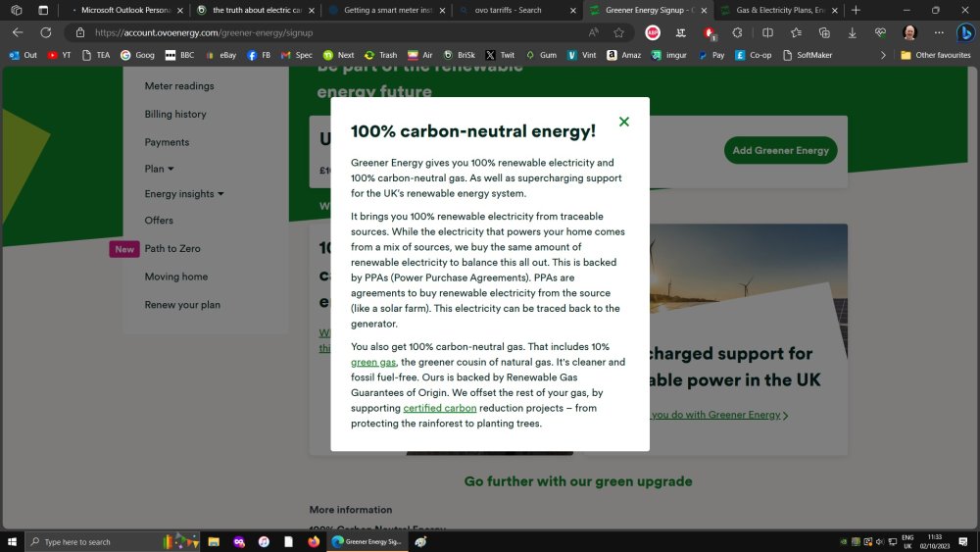Open Path to Zero page
Screen dimensions: 980x552
click(172, 249)
